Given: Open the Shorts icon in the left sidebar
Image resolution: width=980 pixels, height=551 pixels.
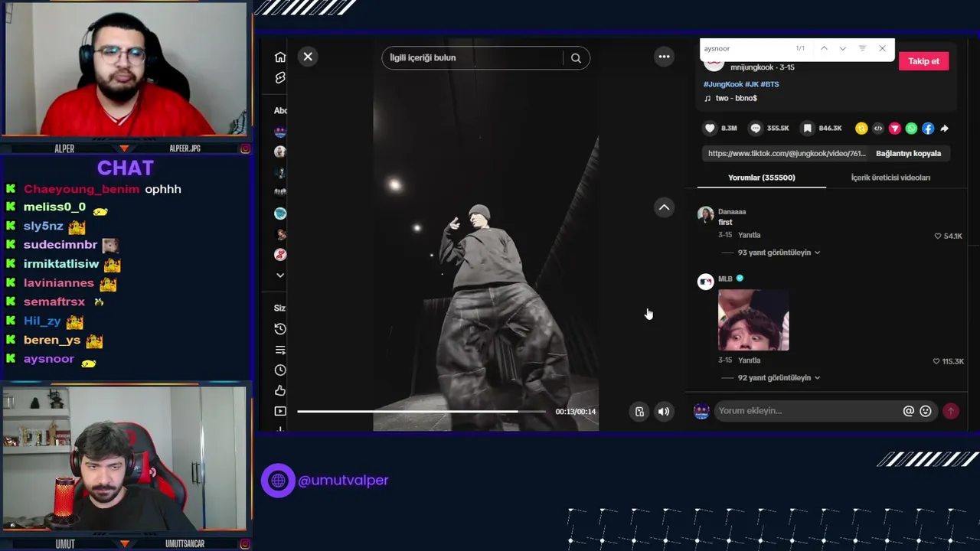Looking at the screenshot, I should click(x=280, y=78).
